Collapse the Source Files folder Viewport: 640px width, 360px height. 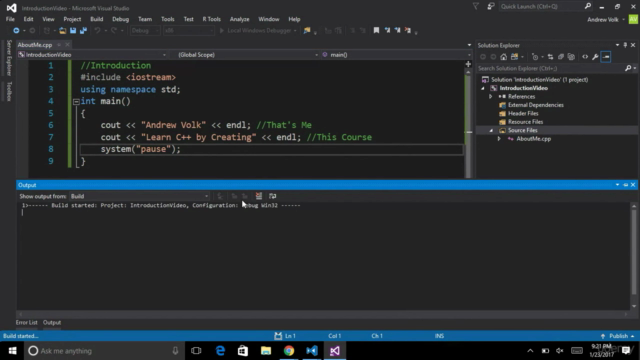pos(491,131)
